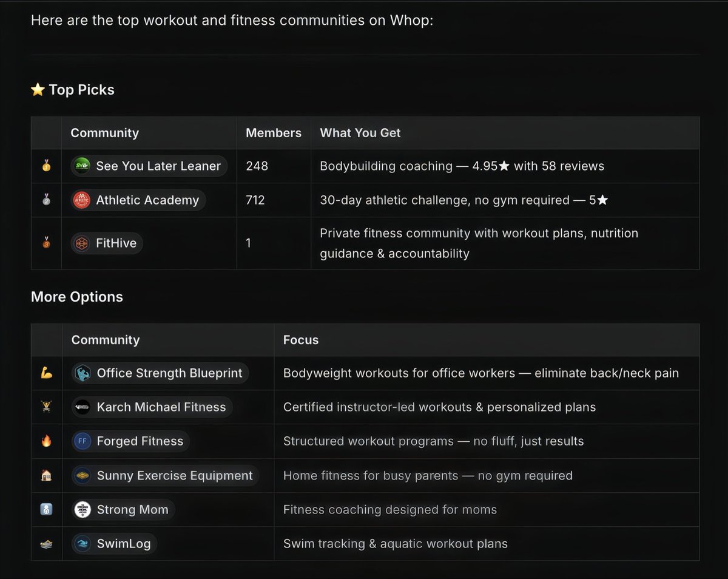Click the Karch Michael Fitness logo icon
The height and width of the screenshot is (579, 728).
tap(82, 407)
